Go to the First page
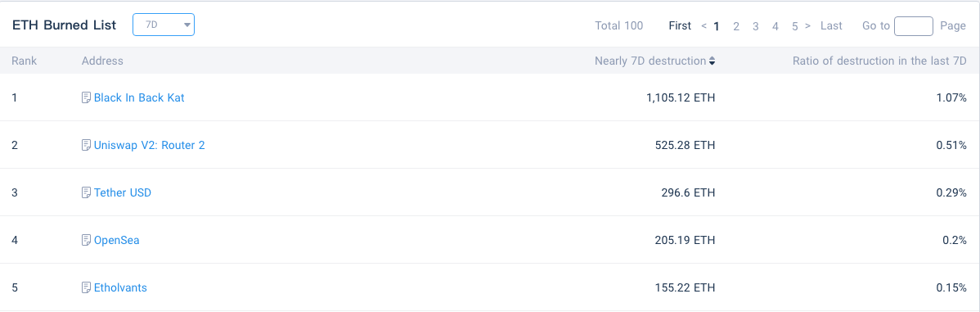This screenshot has width=980, height=312. point(680,25)
